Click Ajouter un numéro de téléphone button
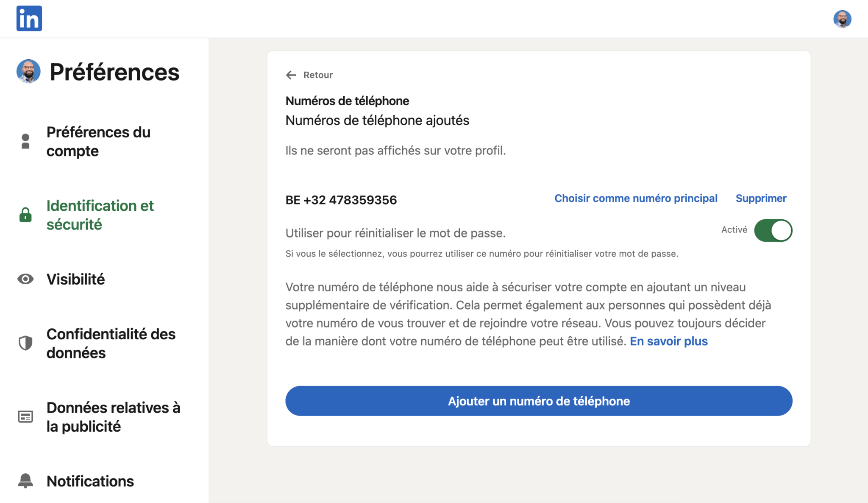 pos(539,401)
